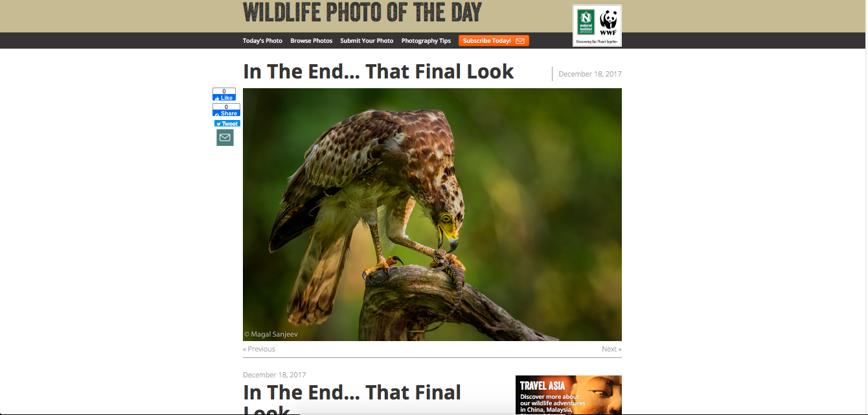Click the email envelope share icon
The image size is (868, 415).
pos(225,137)
